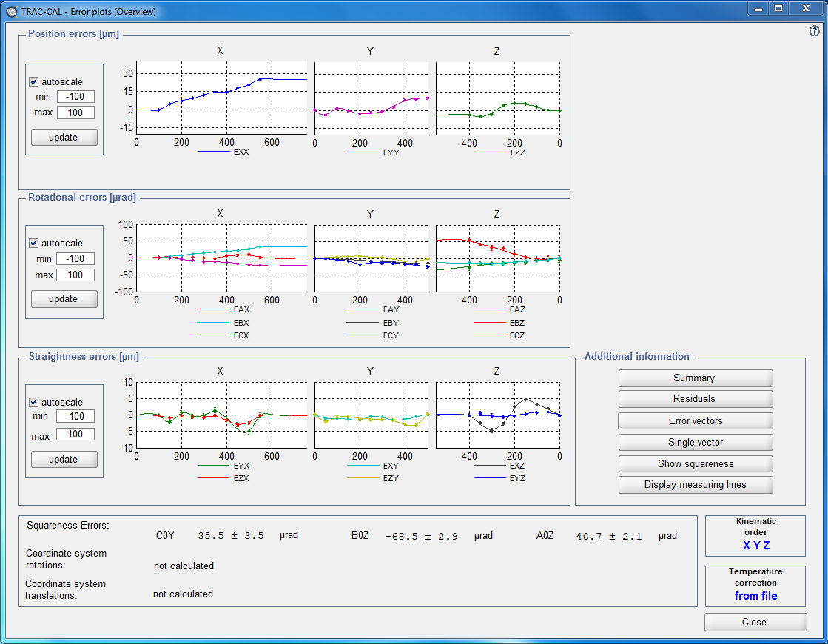
Task: Click the Show squareness button
Action: pos(696,464)
